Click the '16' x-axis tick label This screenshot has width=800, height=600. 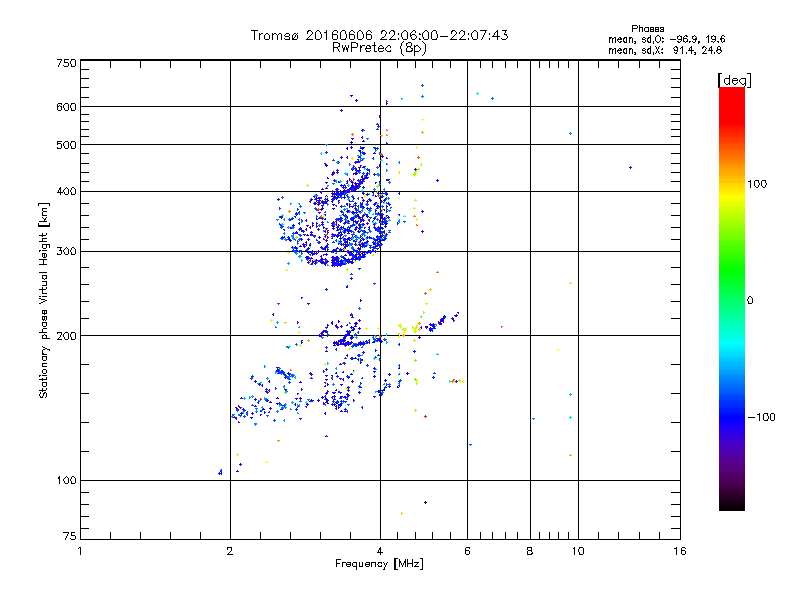(680, 551)
